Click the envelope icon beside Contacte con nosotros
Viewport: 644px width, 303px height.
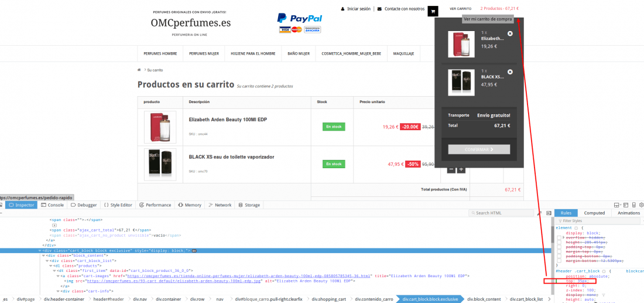379,9
